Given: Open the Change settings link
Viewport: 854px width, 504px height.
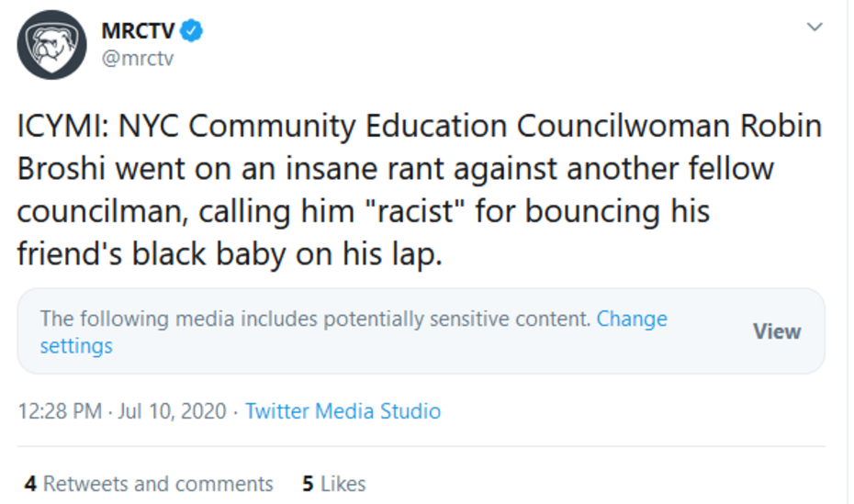Looking at the screenshot, I should (x=632, y=319).
